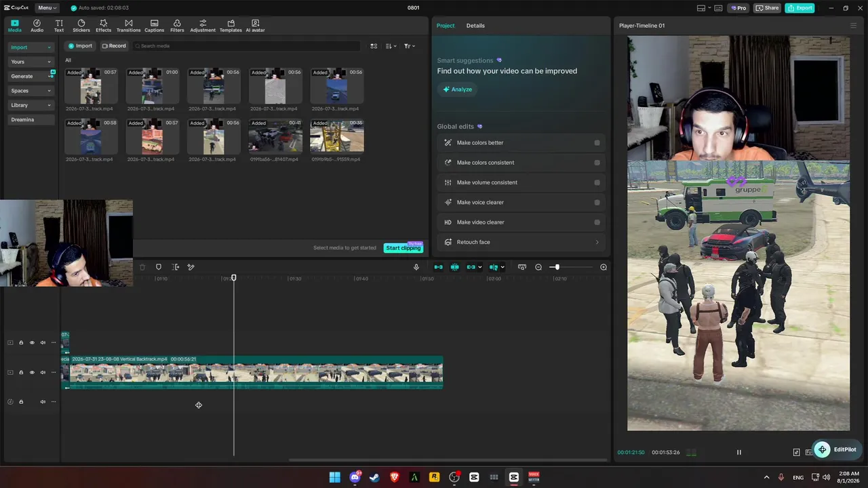
Task: Expand the Generate section
Action: [31, 77]
